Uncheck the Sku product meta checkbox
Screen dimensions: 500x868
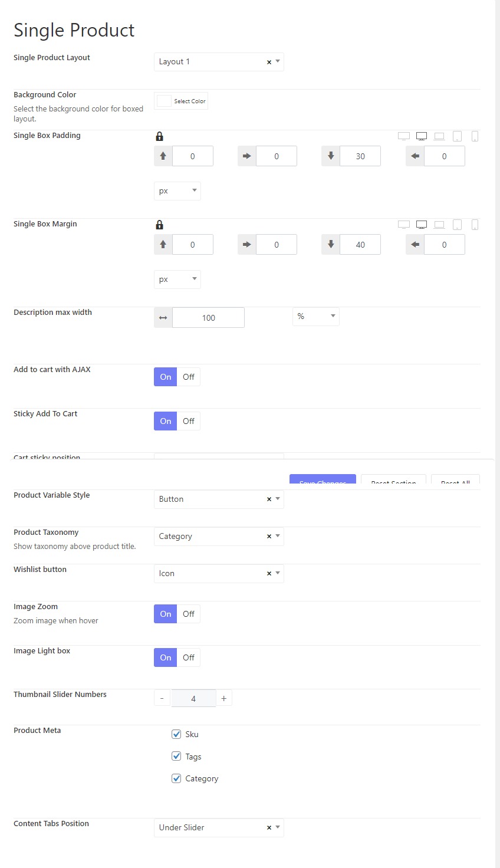[x=176, y=734]
